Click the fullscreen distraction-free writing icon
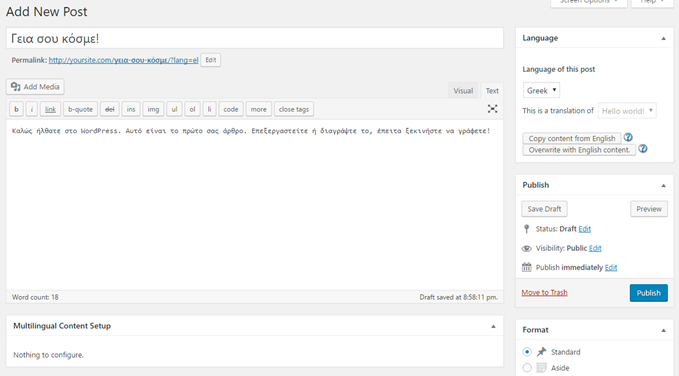This screenshot has height=376, width=679. click(492, 109)
